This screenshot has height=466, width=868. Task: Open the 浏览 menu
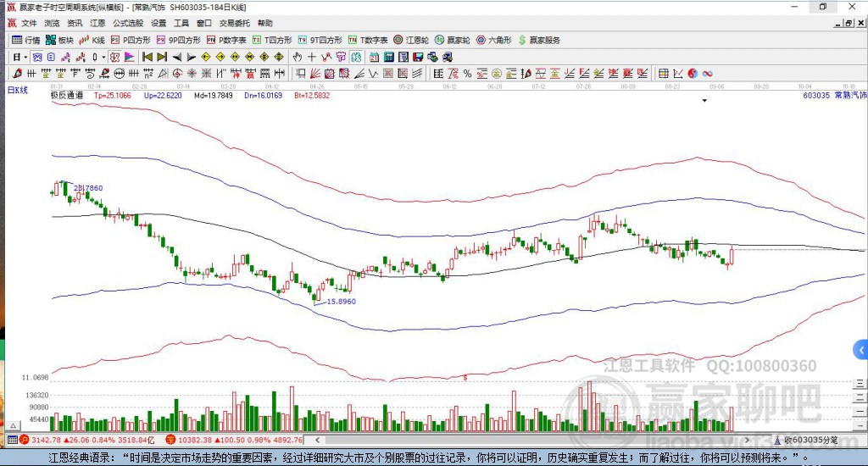52,23
